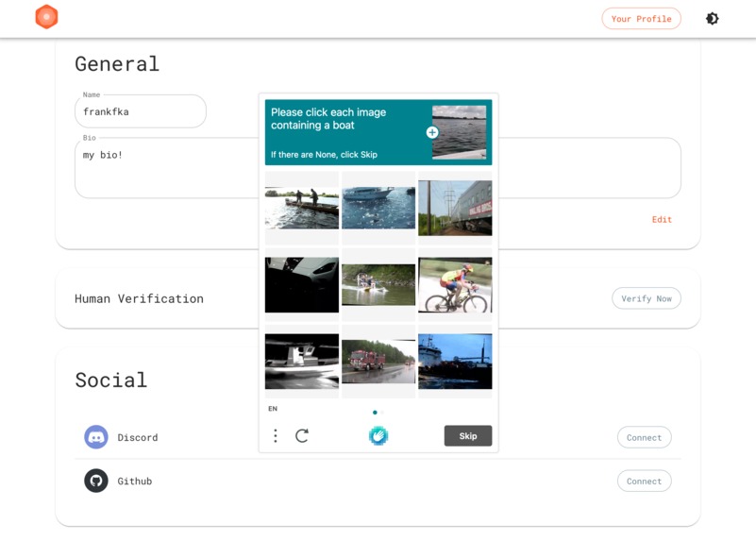Open captcha language selector EN
The image size is (756, 541).
tap(273, 409)
